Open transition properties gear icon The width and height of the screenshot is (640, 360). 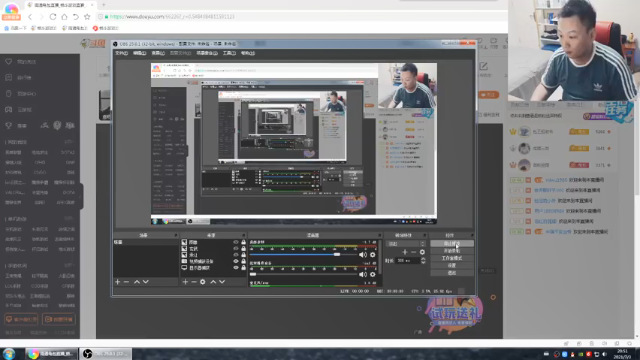[x=422, y=252]
